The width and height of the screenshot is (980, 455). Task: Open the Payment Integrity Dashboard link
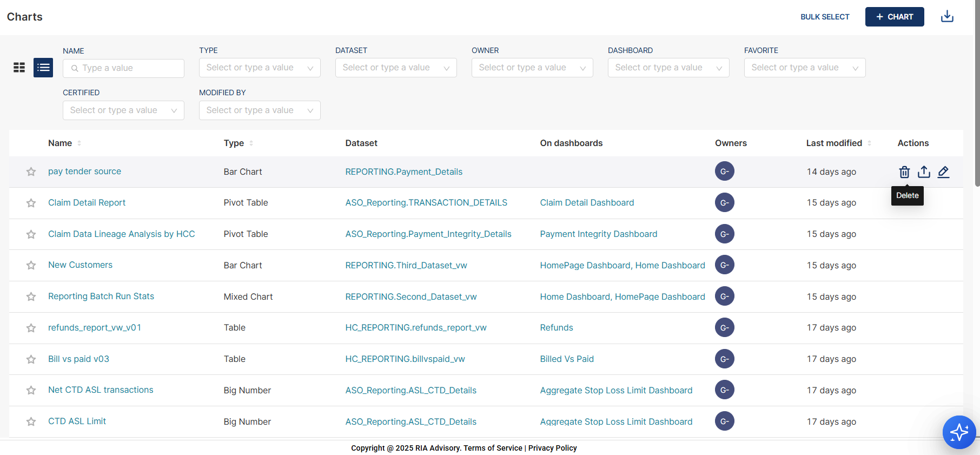[598, 234]
